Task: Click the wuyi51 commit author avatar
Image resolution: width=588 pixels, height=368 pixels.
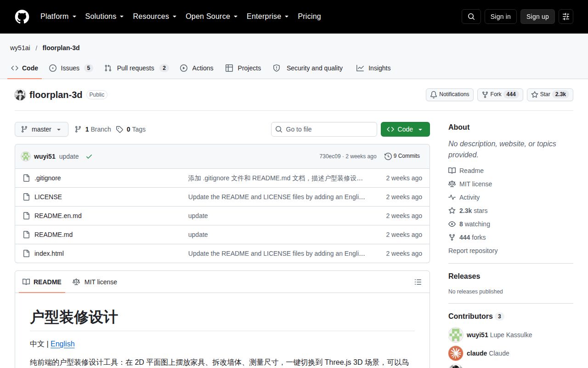Action: (26, 156)
